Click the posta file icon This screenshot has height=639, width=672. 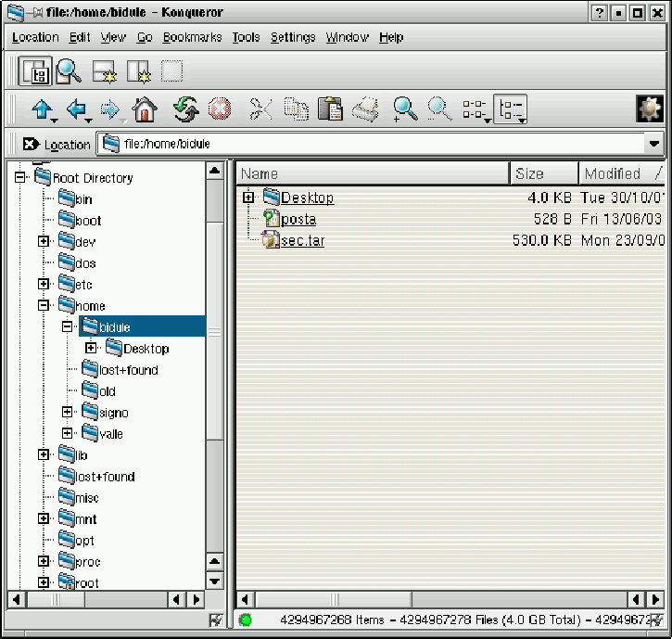coord(271,219)
